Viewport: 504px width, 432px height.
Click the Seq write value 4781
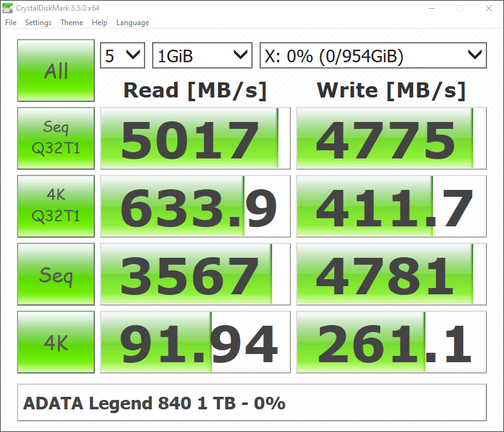pyautogui.click(x=392, y=274)
